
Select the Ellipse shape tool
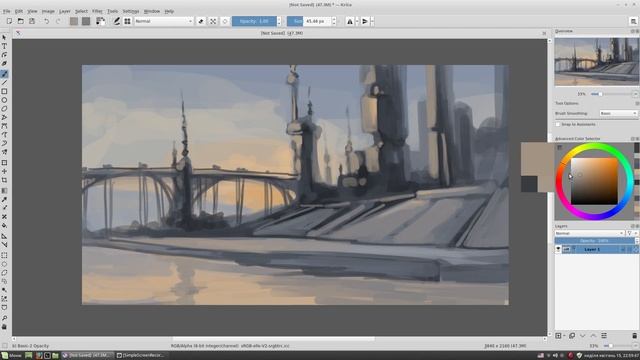(4, 100)
